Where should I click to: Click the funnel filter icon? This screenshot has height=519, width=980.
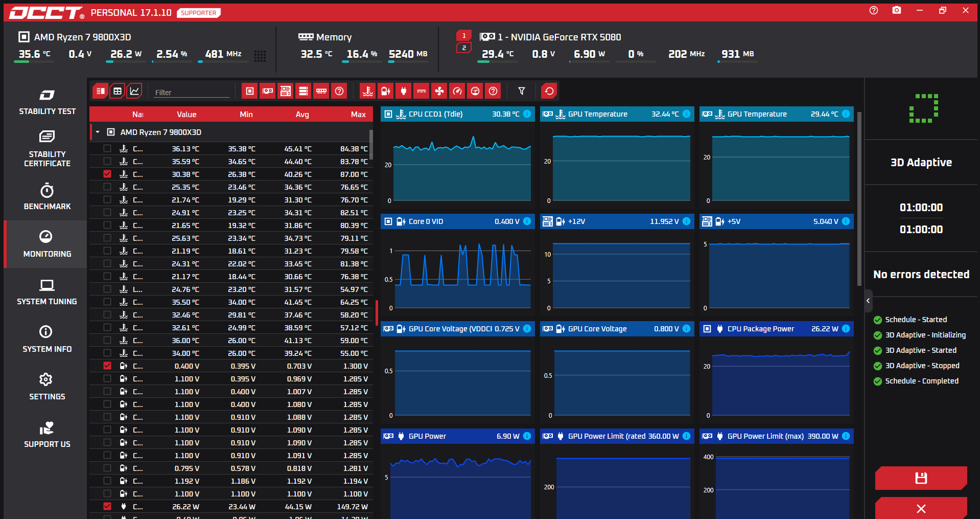click(x=522, y=91)
